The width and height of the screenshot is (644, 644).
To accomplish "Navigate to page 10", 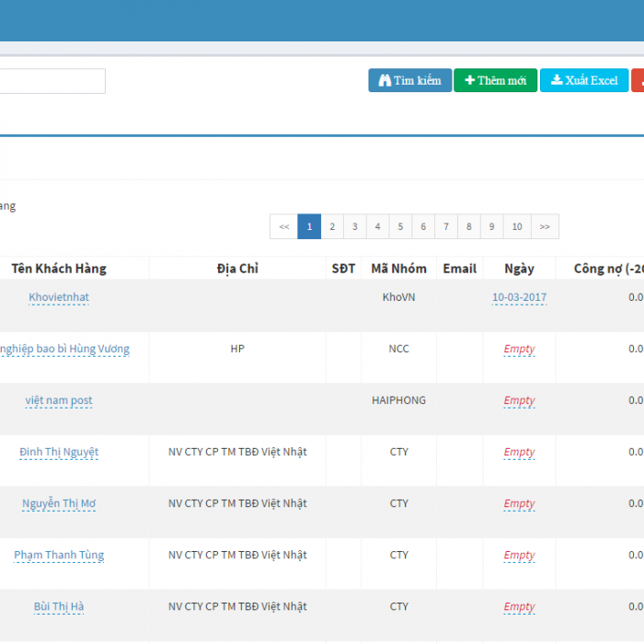I will click(517, 226).
